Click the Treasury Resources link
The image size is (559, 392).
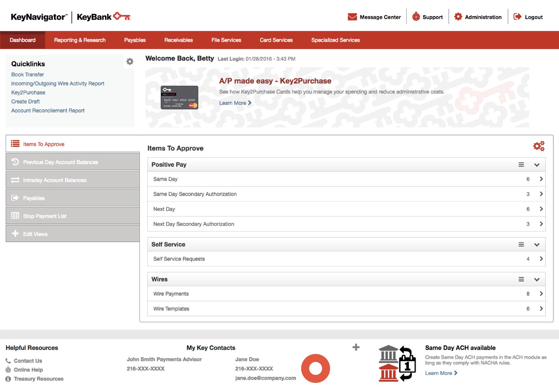pyautogui.click(x=39, y=379)
